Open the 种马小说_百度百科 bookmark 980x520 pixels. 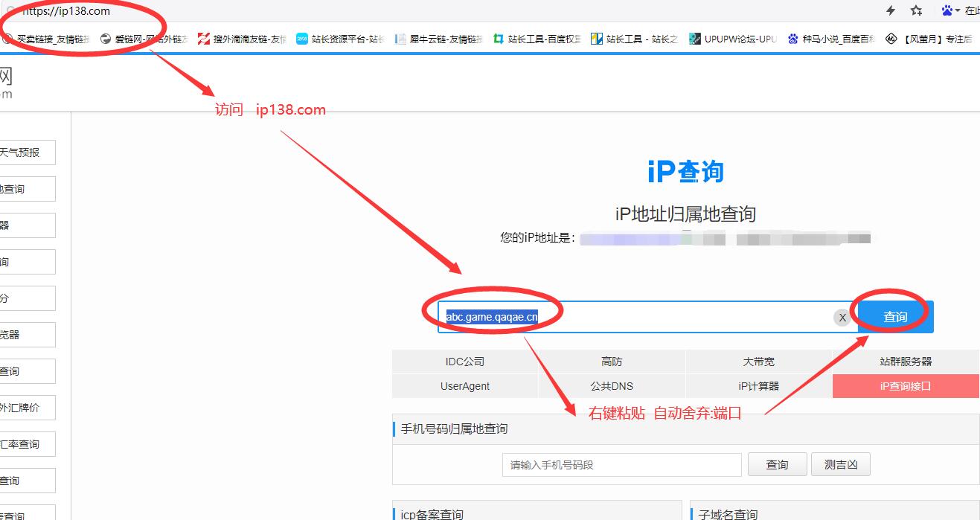pyautogui.click(x=831, y=39)
